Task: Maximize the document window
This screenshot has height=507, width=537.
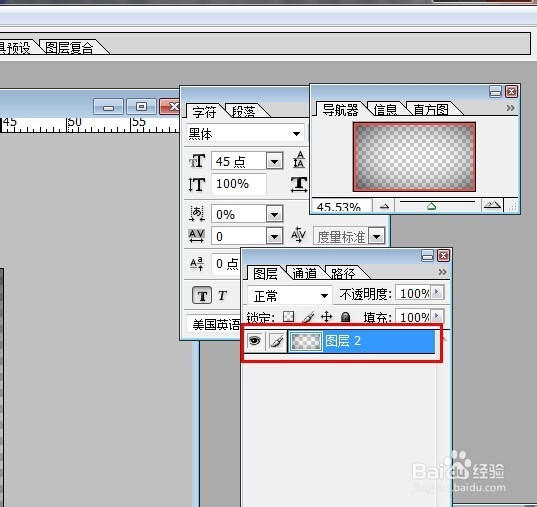Action: [x=141, y=107]
